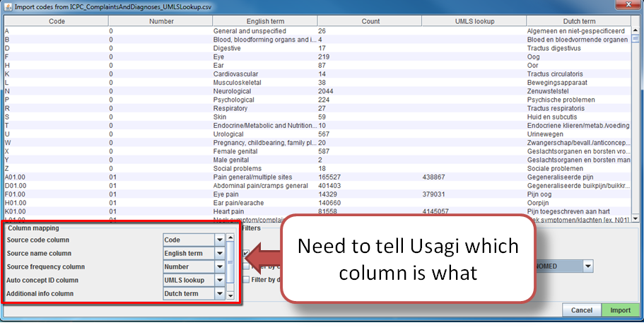The height and width of the screenshot is (330, 644).
Task: Open the Source code column dropdown
Action: (219, 240)
